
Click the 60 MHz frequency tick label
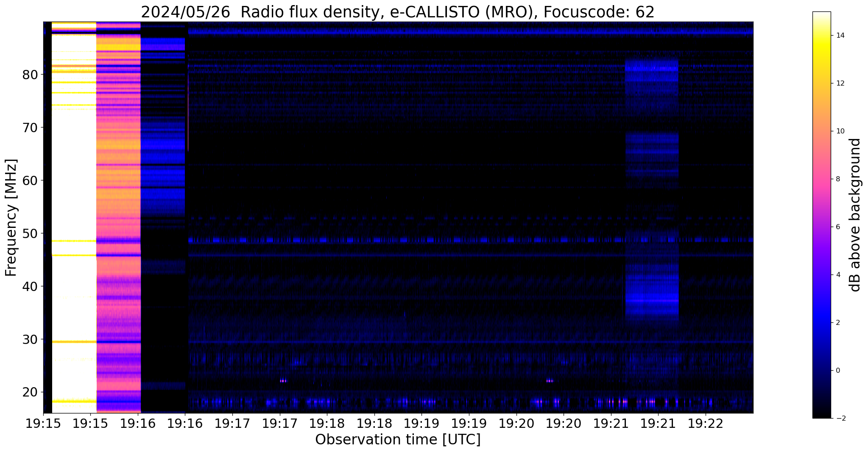pos(30,180)
